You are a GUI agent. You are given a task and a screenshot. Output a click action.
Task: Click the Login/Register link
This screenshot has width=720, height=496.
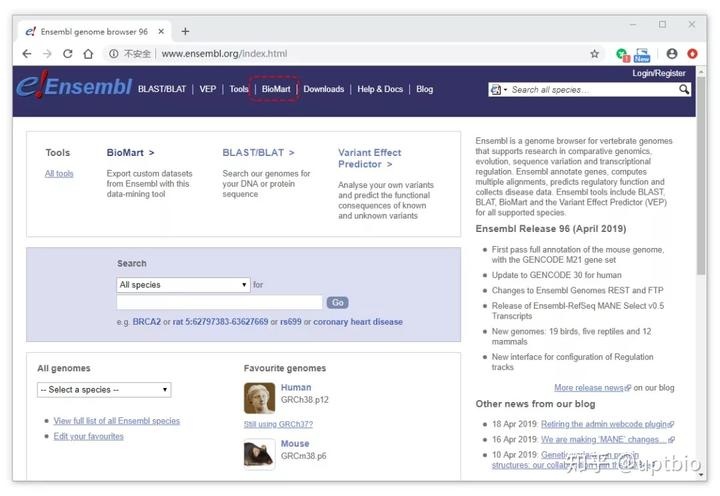pyautogui.click(x=658, y=73)
